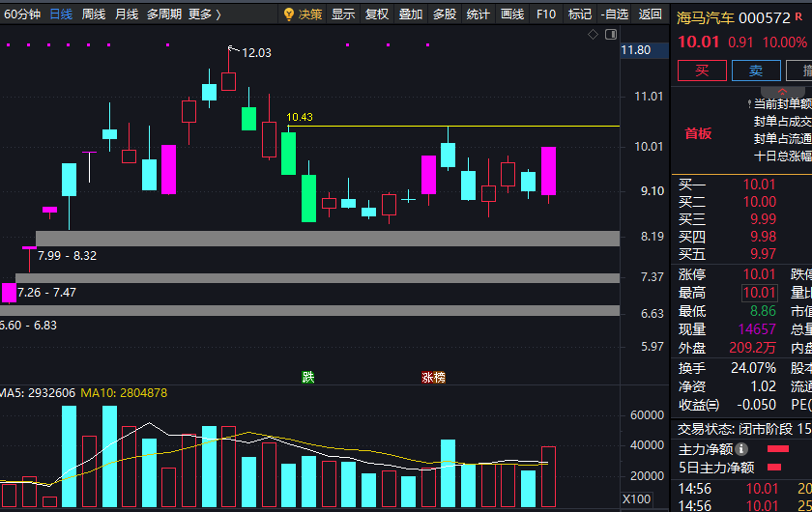Click the X100 volume scale label
Image resolution: width=812 pixels, height=512 pixels.
point(636,499)
